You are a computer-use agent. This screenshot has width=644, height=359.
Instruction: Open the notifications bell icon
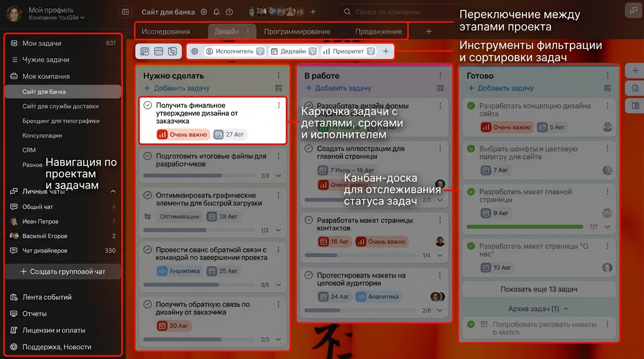coord(216,12)
